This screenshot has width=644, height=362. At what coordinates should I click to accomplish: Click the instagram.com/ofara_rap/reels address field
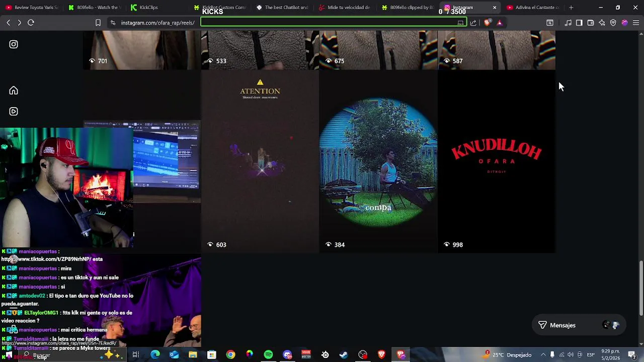point(157,23)
